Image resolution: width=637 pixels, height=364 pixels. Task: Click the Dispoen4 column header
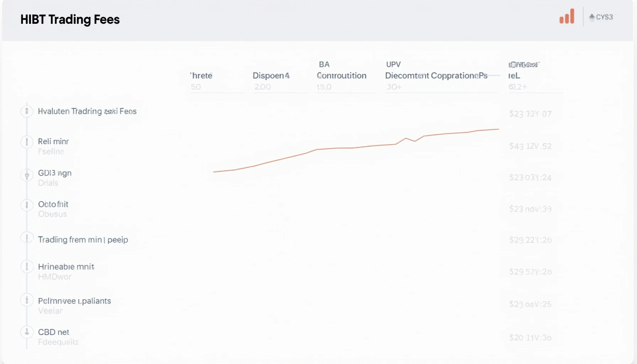pos(271,75)
